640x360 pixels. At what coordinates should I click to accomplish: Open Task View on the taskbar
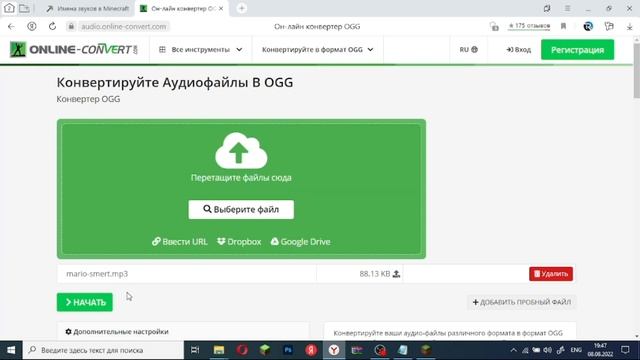pyautogui.click(x=195, y=350)
